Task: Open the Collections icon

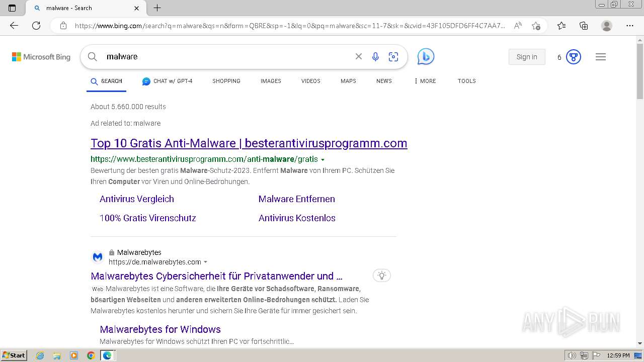Action: tap(584, 26)
